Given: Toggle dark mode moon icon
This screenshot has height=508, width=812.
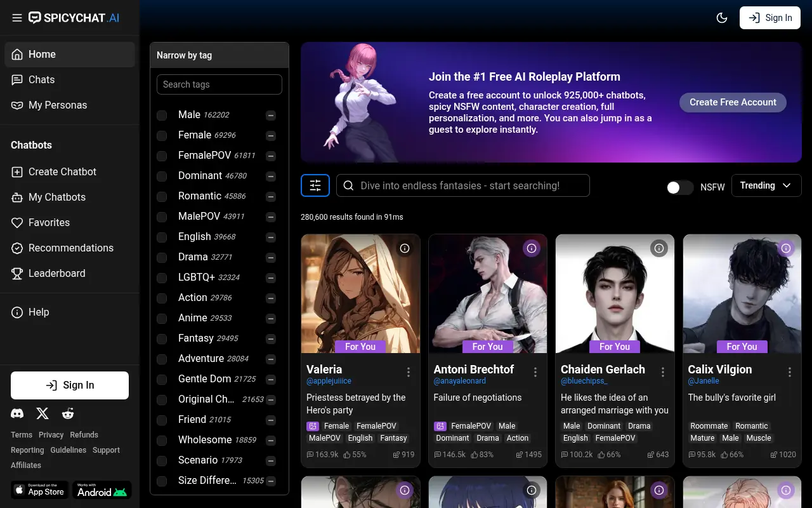Looking at the screenshot, I should coord(721,18).
